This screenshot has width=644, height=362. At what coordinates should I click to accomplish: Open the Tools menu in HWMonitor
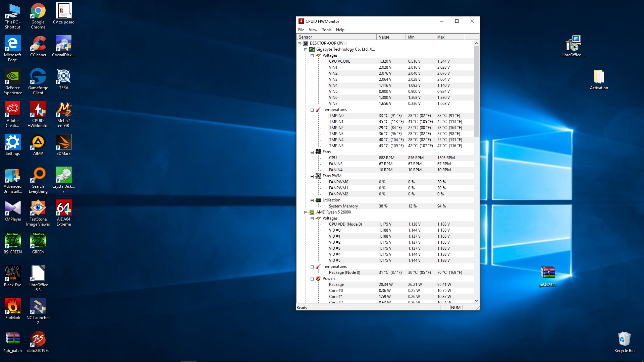327,30
